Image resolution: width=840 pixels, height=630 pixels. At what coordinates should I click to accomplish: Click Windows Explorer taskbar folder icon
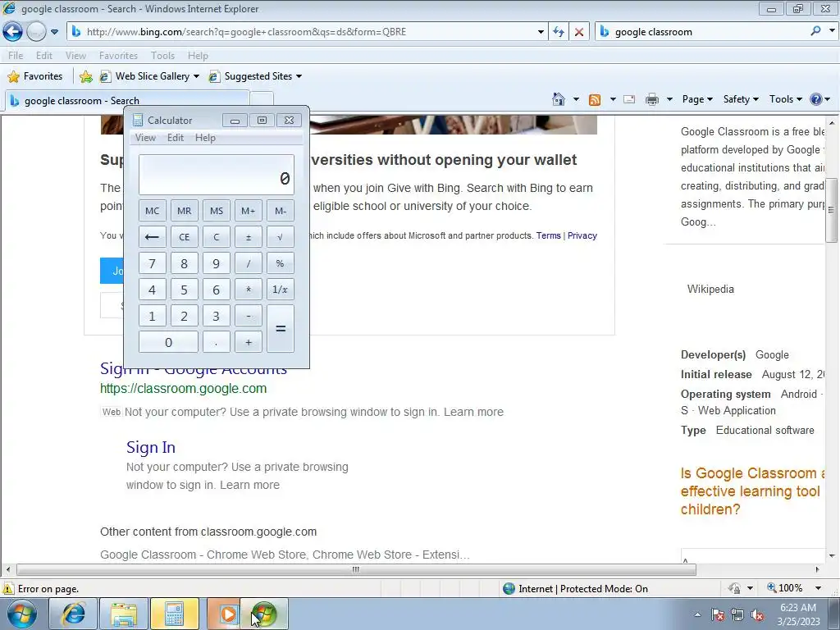(124, 614)
